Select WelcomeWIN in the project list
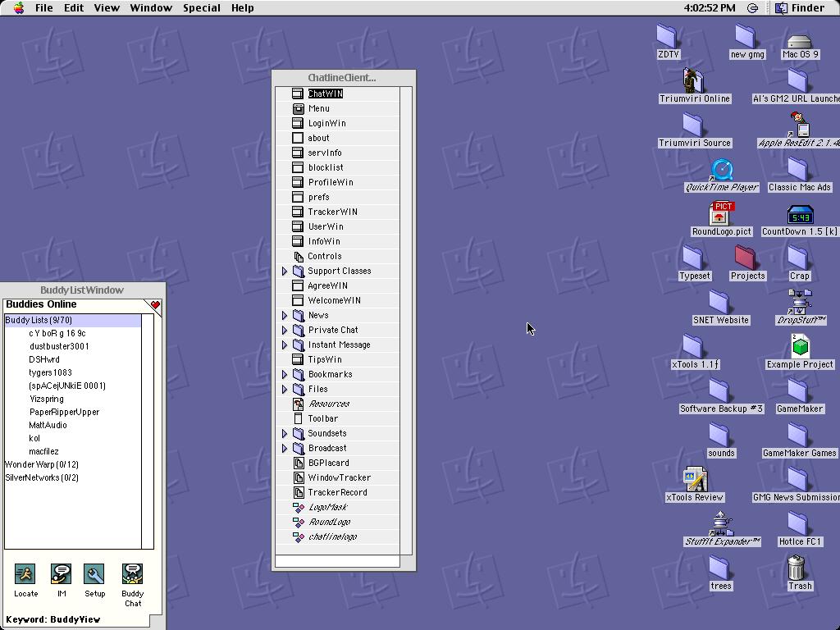This screenshot has width=840, height=630. [x=335, y=300]
